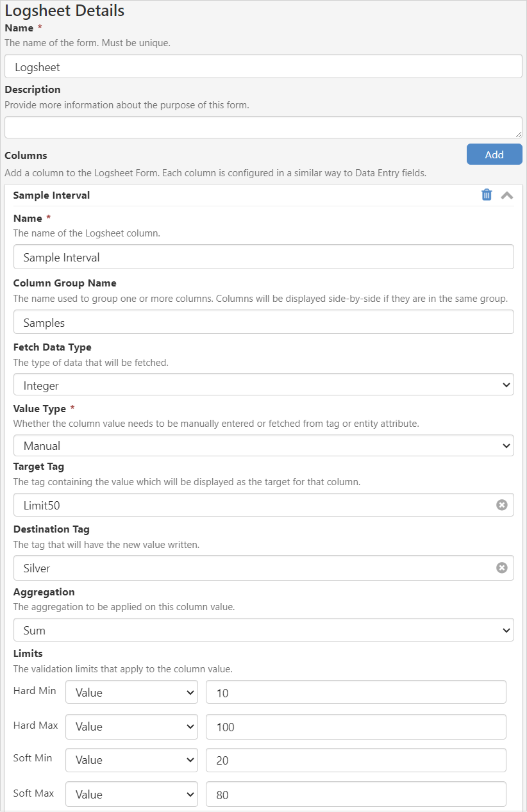The height and width of the screenshot is (812, 527).
Task: Click the Soft Min value field
Action: (x=356, y=759)
